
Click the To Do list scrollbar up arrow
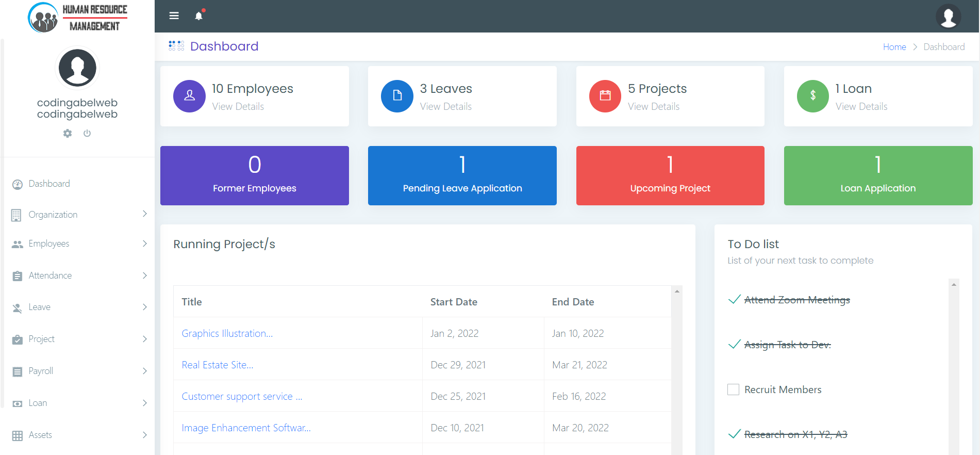pyautogui.click(x=954, y=285)
